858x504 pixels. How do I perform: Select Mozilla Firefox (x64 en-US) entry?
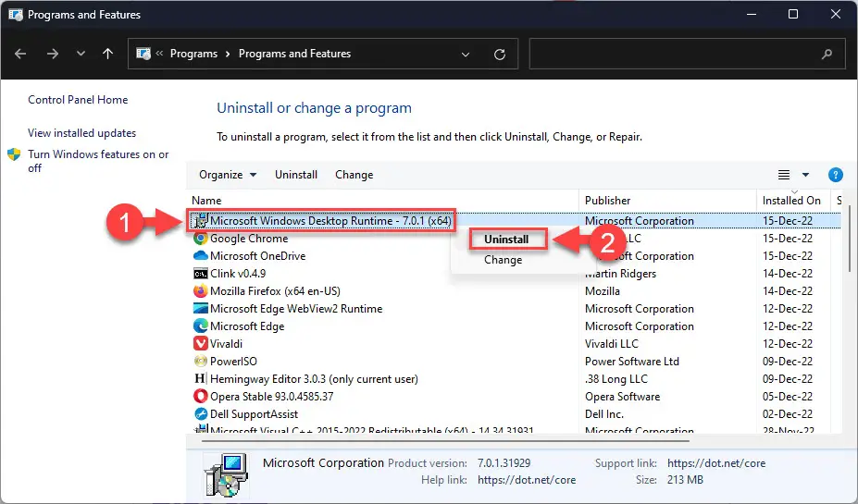275,290
